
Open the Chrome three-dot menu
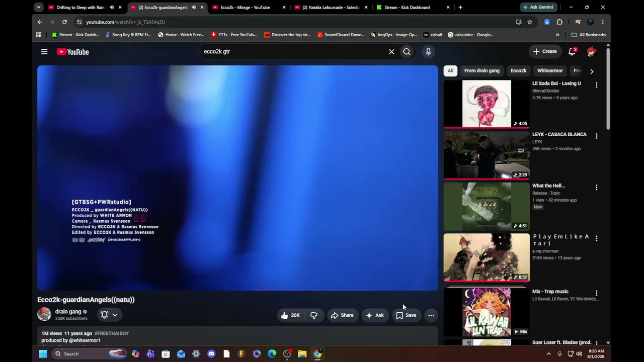(603, 22)
